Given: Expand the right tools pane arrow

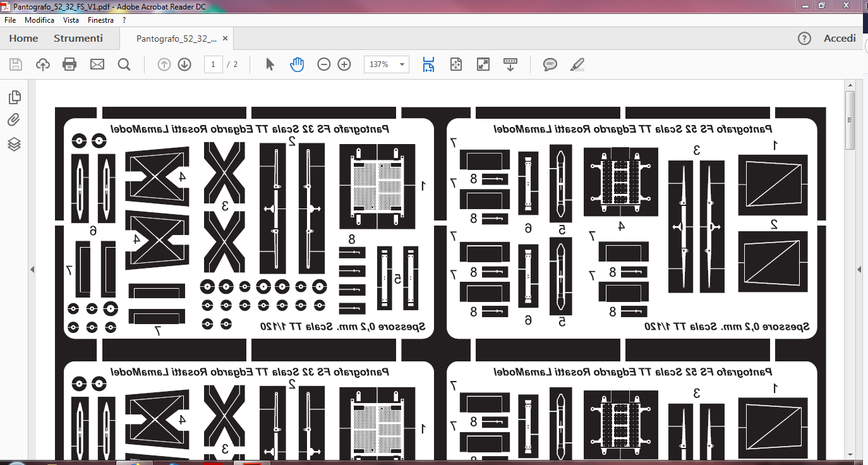Looking at the screenshot, I should 859,270.
